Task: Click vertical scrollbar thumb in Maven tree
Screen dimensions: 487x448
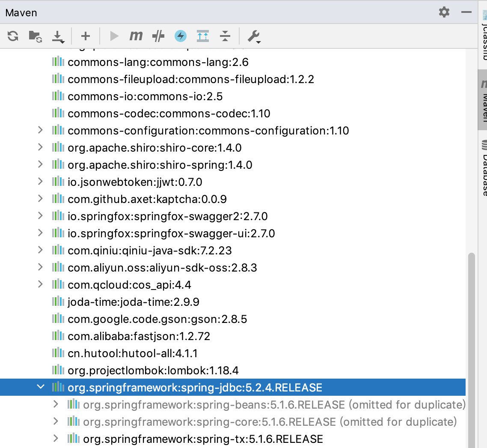Action: [x=472, y=350]
